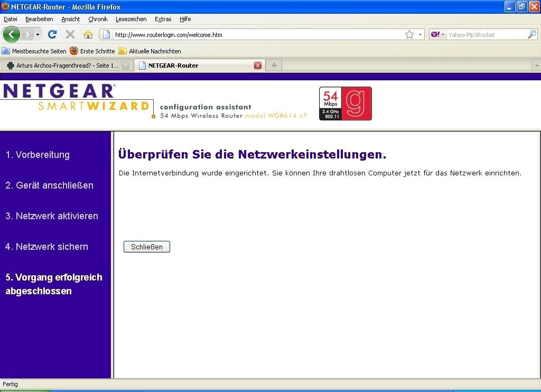This screenshot has width=541, height=392.
Task: Open the address bar history dropdown arrow
Action: coord(420,34)
